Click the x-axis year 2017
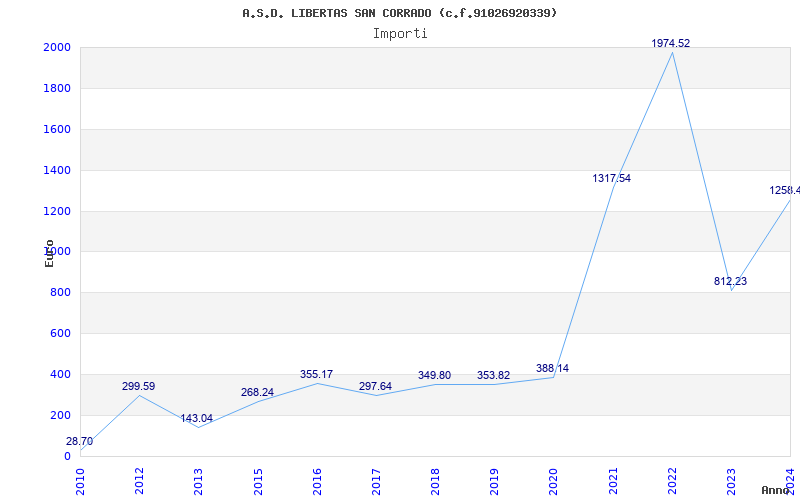 click(x=377, y=482)
